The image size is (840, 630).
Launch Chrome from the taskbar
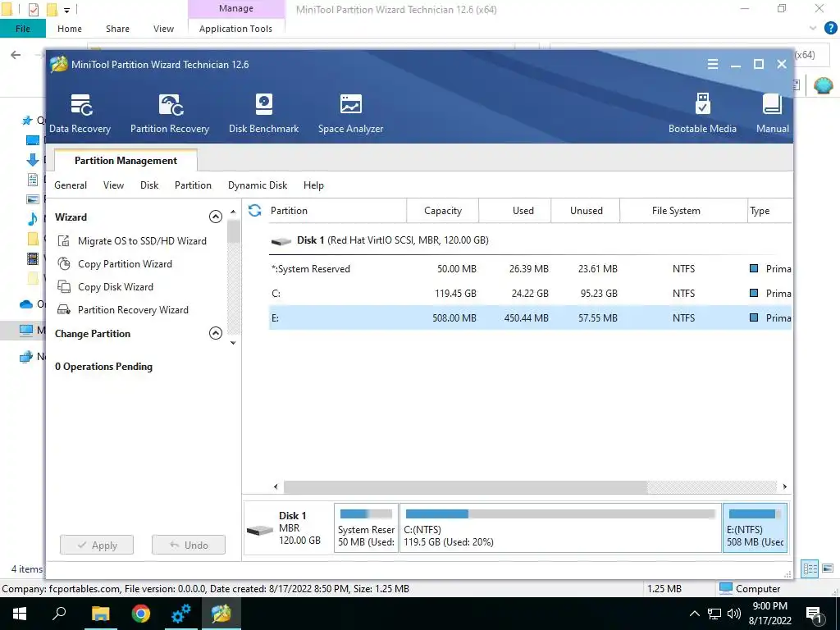pos(141,614)
